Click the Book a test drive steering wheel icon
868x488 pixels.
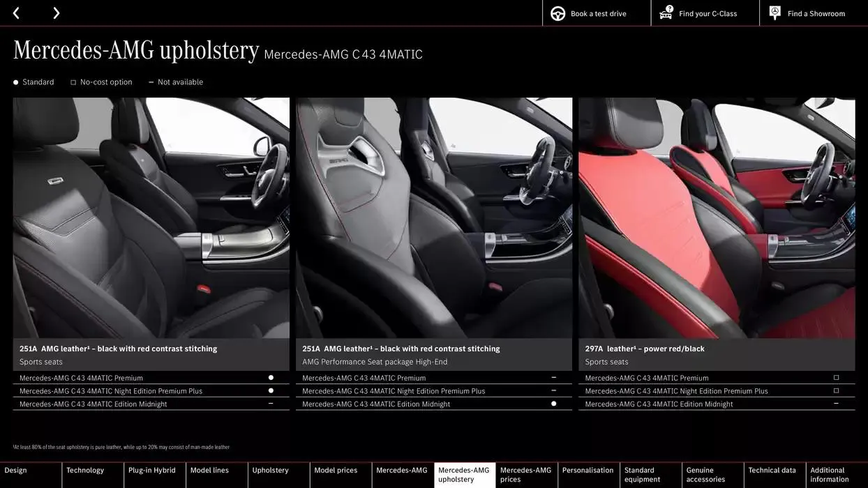557,13
